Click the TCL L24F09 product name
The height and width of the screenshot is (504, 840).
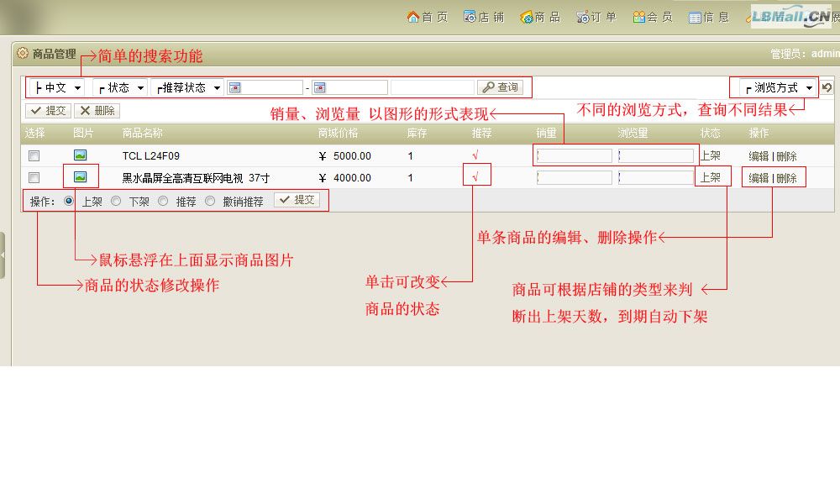pyautogui.click(x=150, y=156)
